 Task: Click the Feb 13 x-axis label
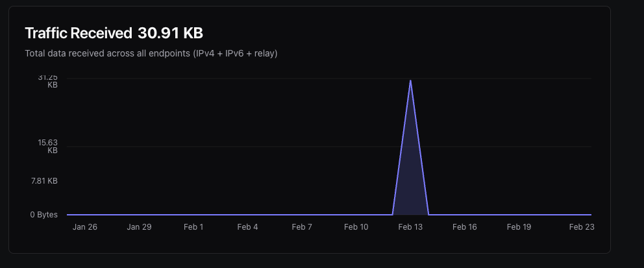(410, 227)
